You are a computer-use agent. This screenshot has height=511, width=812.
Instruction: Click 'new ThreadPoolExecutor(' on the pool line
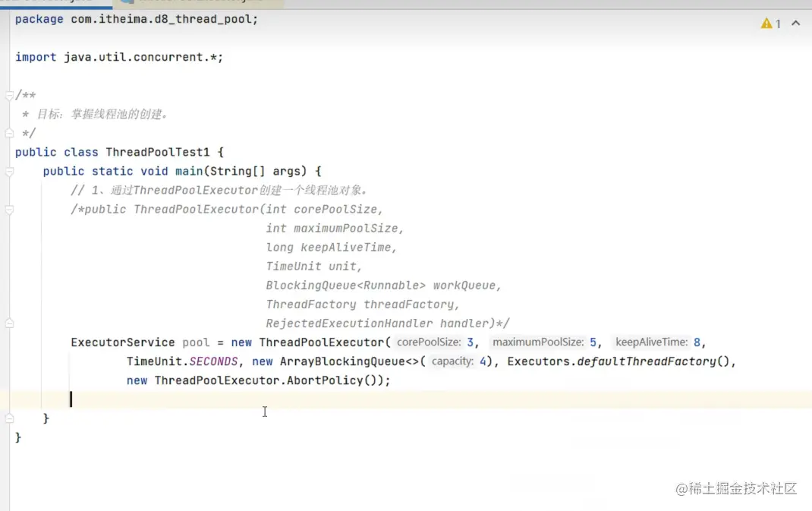tap(310, 342)
